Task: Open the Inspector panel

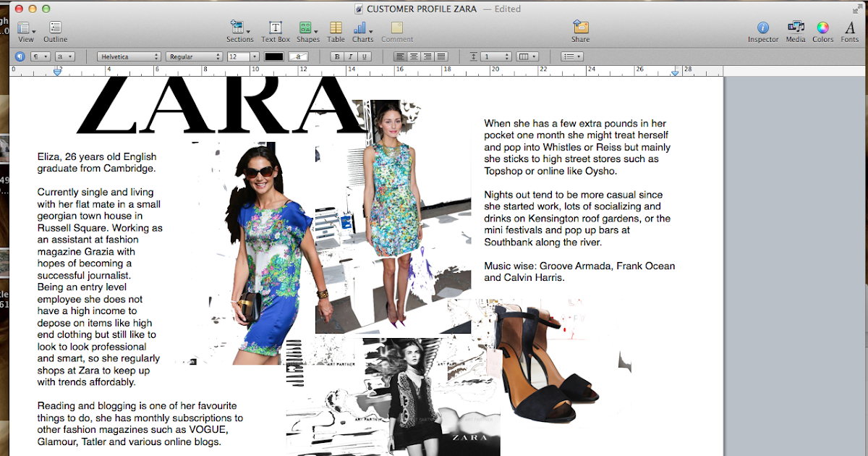Action: pos(763,31)
